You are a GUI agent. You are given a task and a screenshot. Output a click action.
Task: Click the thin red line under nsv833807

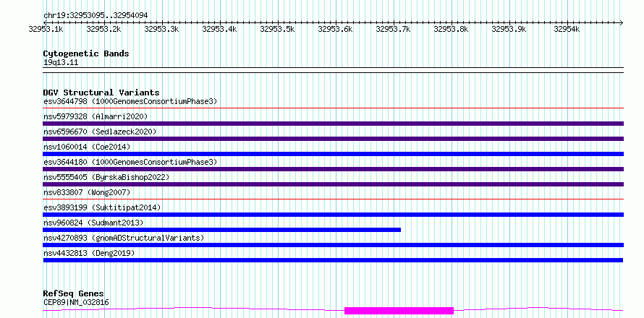(x=333, y=199)
